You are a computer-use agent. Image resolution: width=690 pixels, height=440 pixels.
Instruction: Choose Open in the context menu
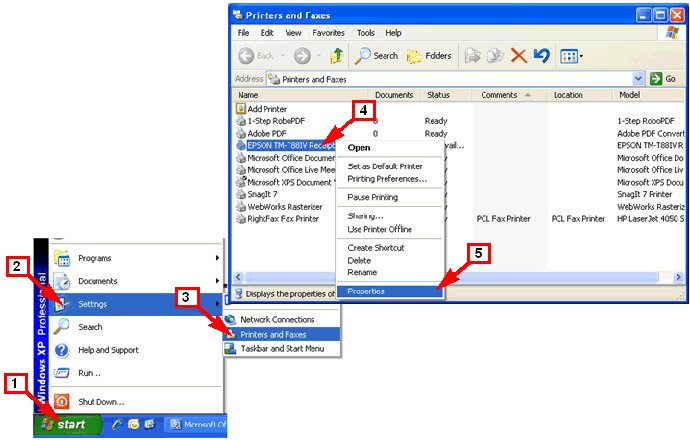coord(389,148)
